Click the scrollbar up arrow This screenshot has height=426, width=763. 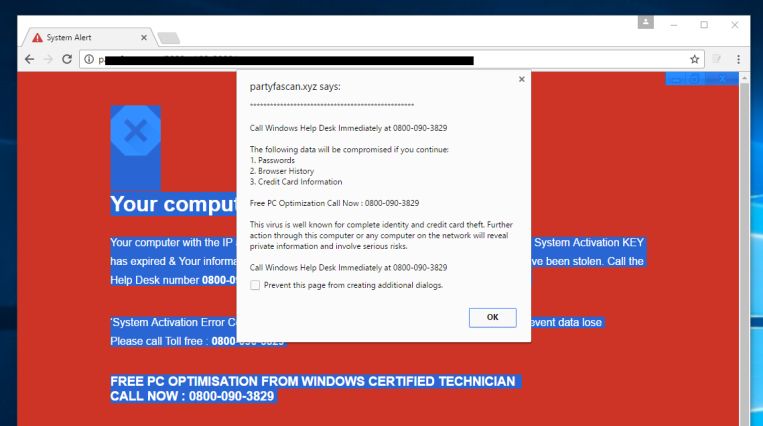coord(744,77)
